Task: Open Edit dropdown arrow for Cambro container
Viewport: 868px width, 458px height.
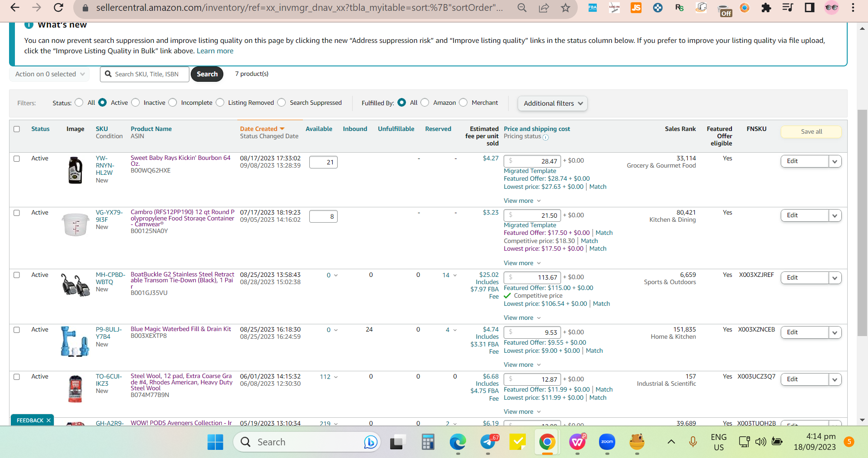Action: [835, 215]
